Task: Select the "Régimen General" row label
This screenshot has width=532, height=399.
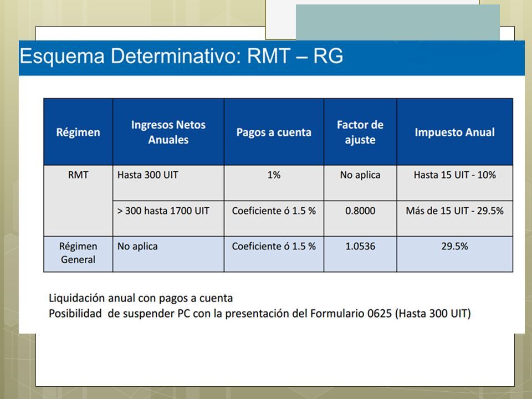Action: (x=78, y=254)
